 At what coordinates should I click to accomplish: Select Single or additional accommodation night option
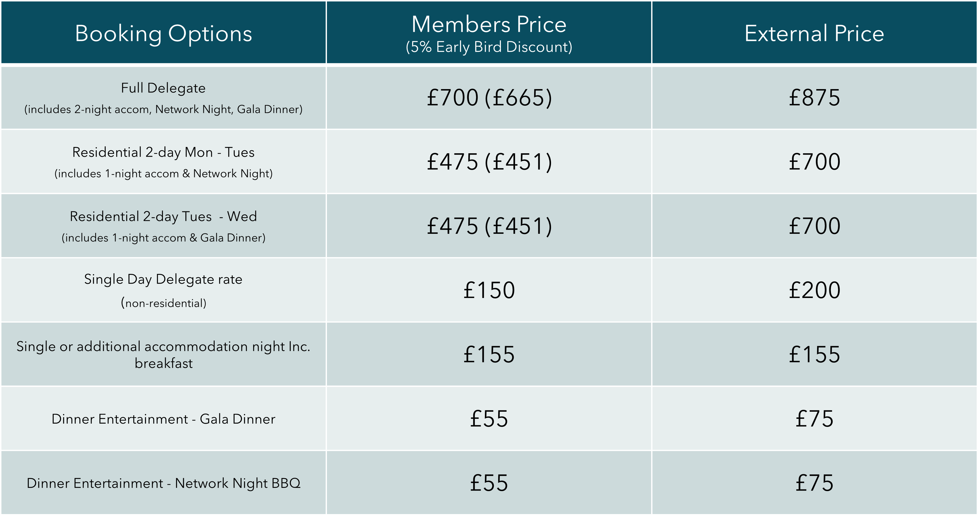163,355
